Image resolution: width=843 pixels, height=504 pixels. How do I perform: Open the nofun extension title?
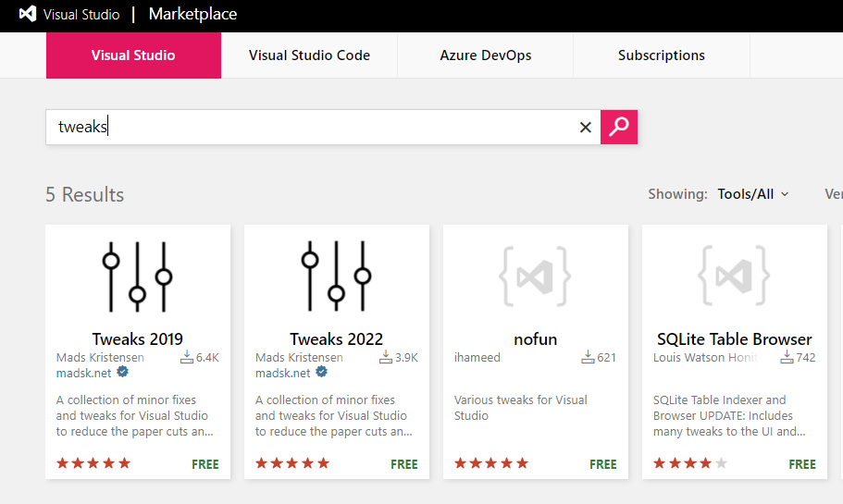[x=536, y=339]
